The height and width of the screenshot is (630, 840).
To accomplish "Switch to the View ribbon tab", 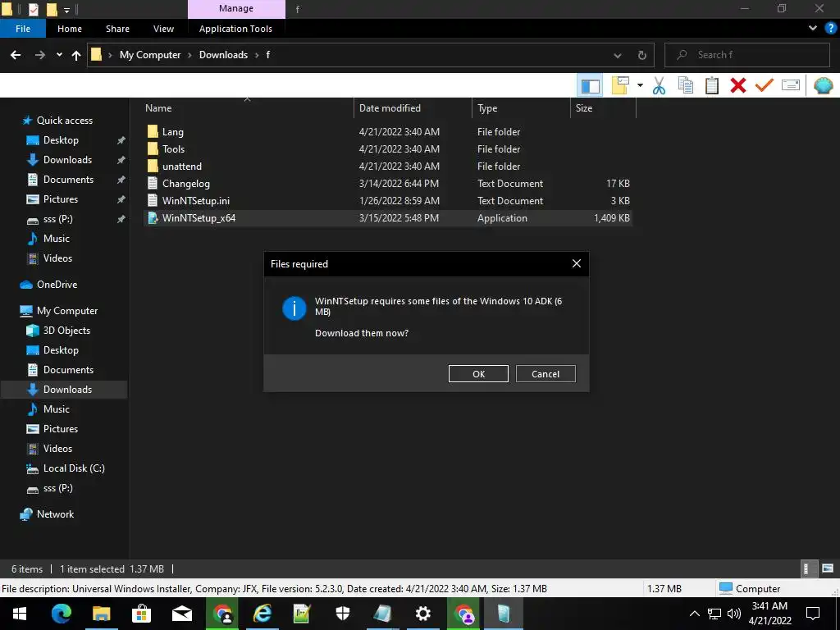I will (x=163, y=29).
